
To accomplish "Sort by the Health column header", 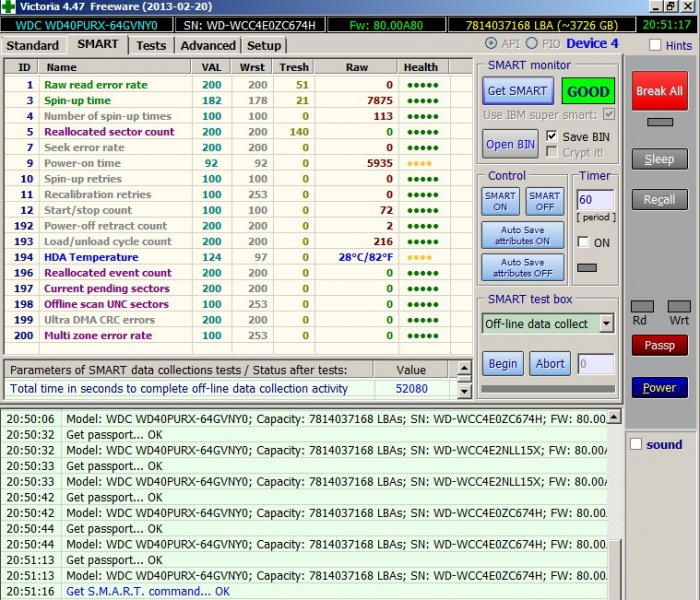I will click(421, 67).
